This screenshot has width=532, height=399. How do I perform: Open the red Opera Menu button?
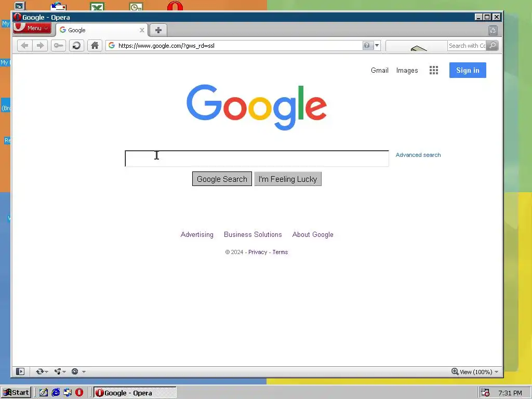coord(32,28)
